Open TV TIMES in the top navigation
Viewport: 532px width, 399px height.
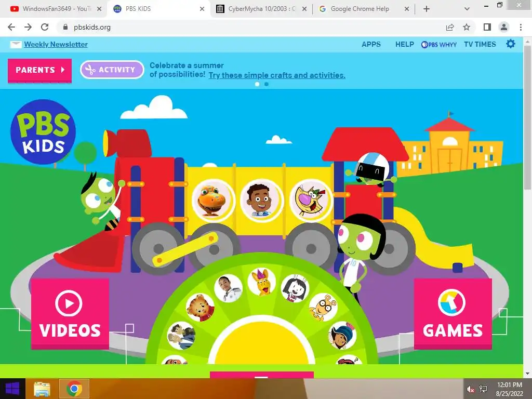click(480, 45)
